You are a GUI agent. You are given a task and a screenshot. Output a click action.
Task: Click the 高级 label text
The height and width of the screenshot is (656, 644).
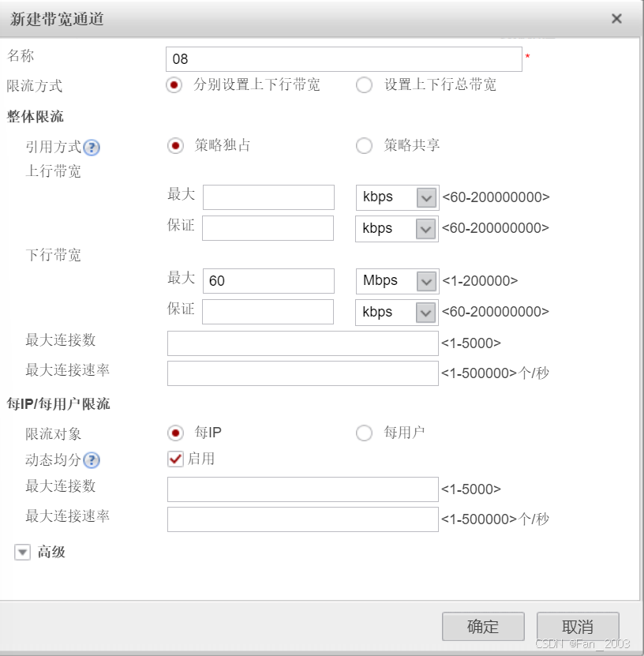(x=51, y=553)
